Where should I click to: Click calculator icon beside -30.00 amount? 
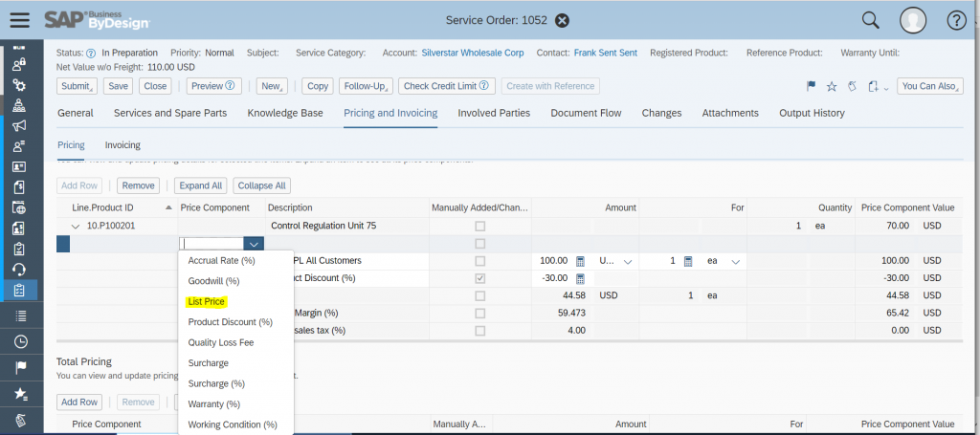[580, 278]
